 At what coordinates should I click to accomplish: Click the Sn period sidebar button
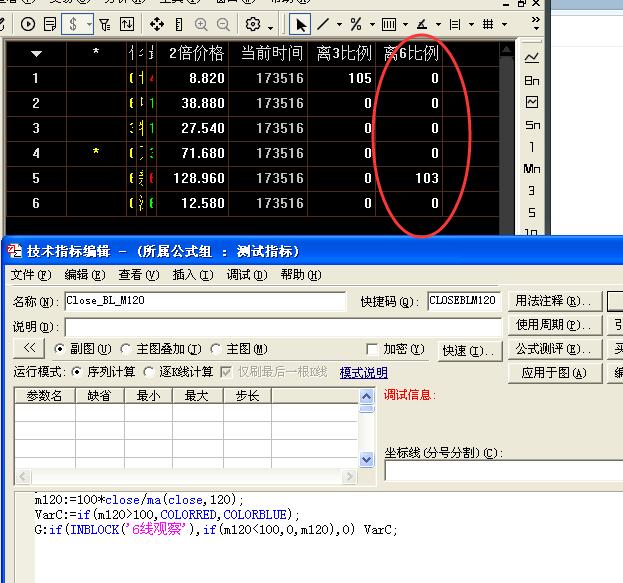pyautogui.click(x=532, y=125)
